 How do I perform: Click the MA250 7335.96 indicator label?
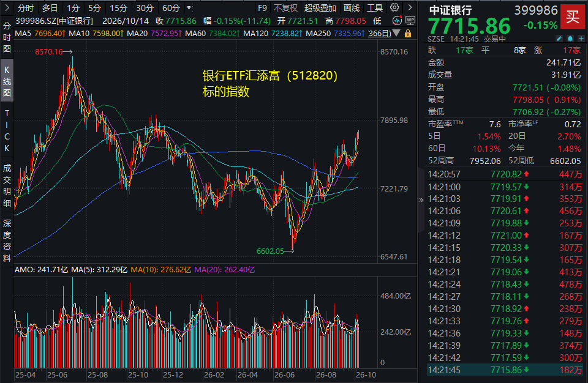pyautogui.click(x=335, y=34)
